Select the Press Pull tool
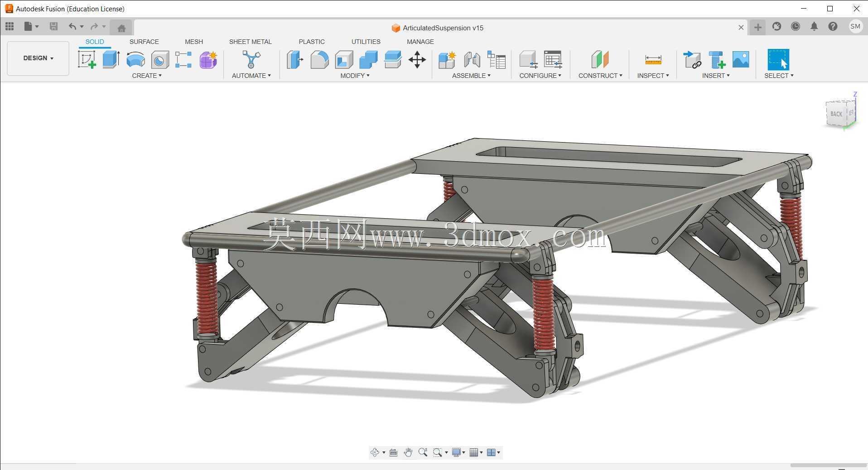 coord(295,59)
